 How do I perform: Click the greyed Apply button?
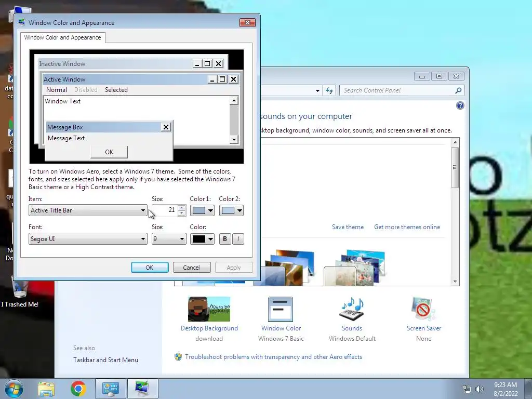click(234, 268)
